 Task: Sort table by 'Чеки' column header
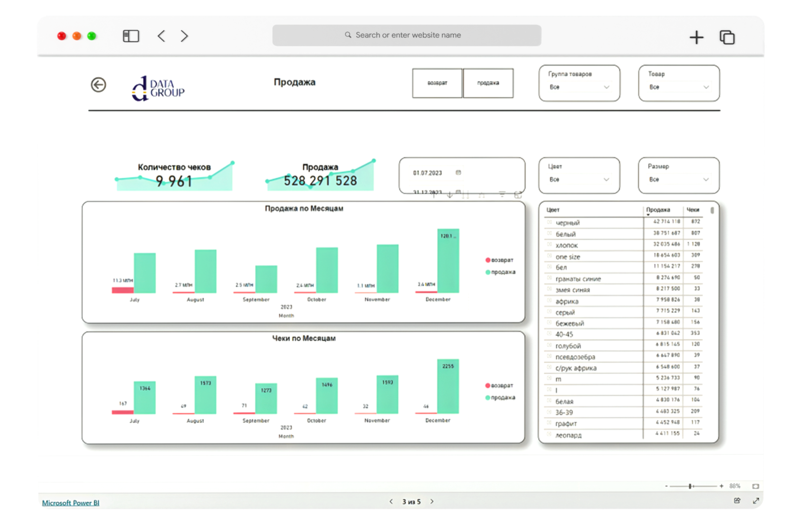(x=693, y=210)
